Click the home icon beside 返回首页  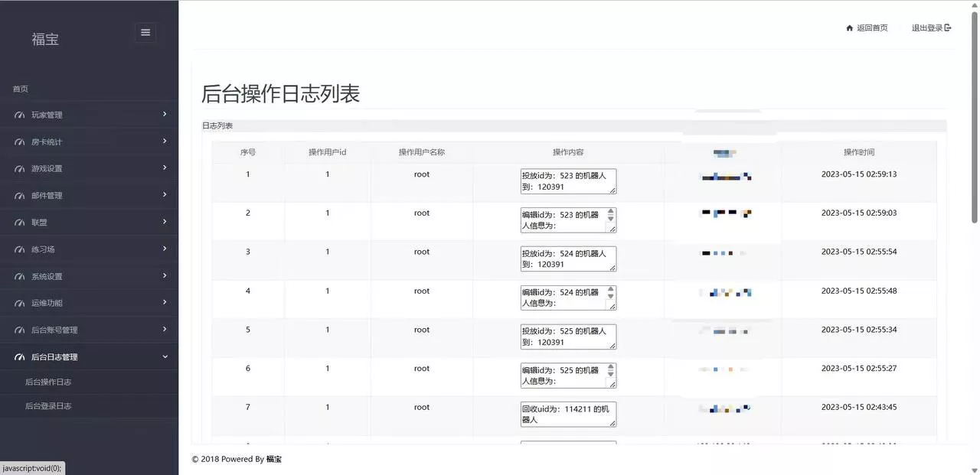pyautogui.click(x=850, y=27)
